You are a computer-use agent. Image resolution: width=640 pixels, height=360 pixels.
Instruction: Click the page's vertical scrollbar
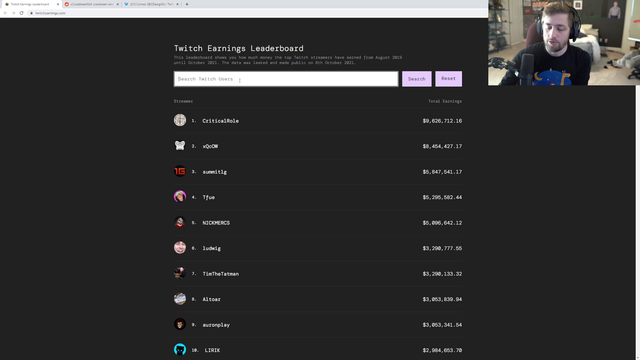tap(638, 222)
